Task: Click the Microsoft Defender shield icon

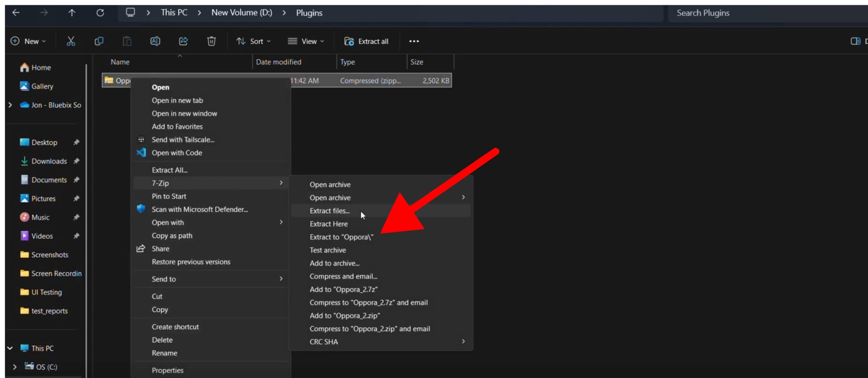Action: [x=141, y=209]
